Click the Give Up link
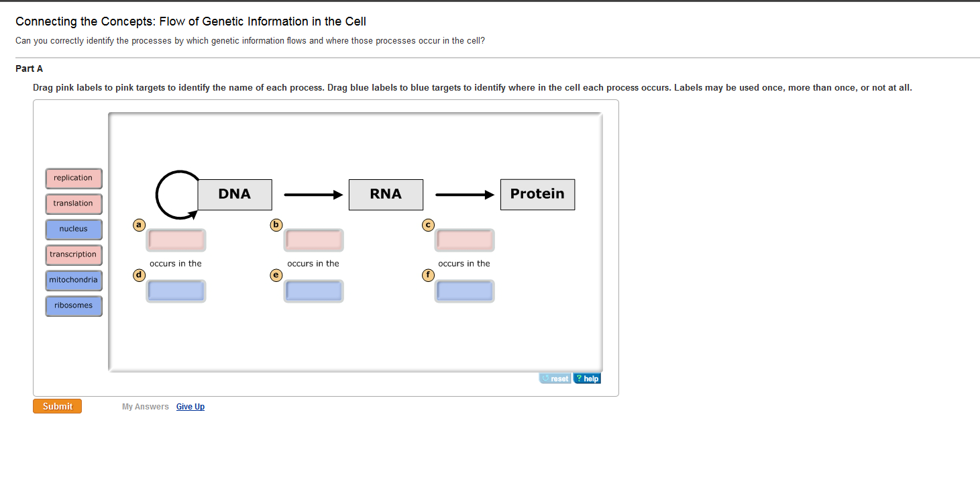This screenshot has width=980, height=488. click(x=190, y=407)
